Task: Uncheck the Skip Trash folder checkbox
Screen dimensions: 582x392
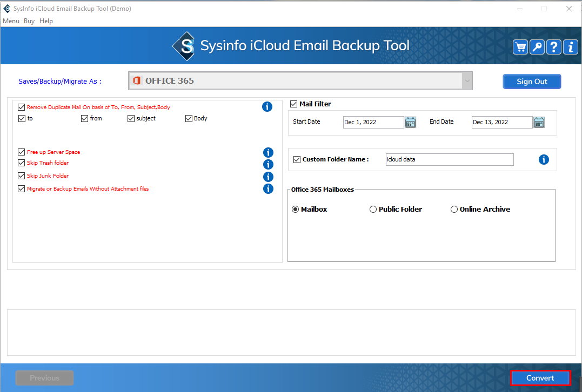Action: point(22,163)
